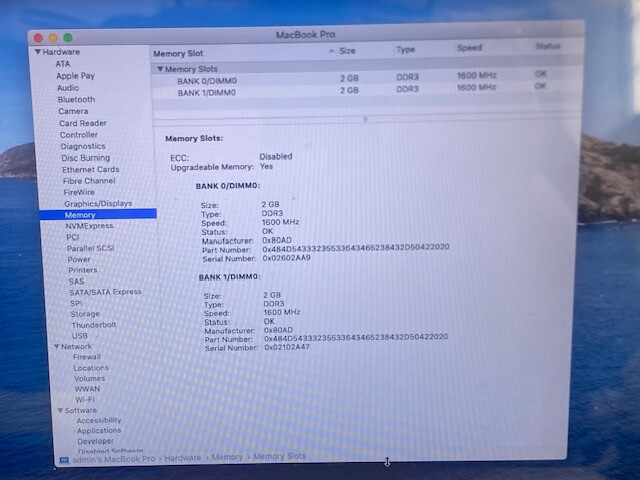Toggle sort direction arrow in Memory Slot column
640x480 pixels.
point(331,51)
